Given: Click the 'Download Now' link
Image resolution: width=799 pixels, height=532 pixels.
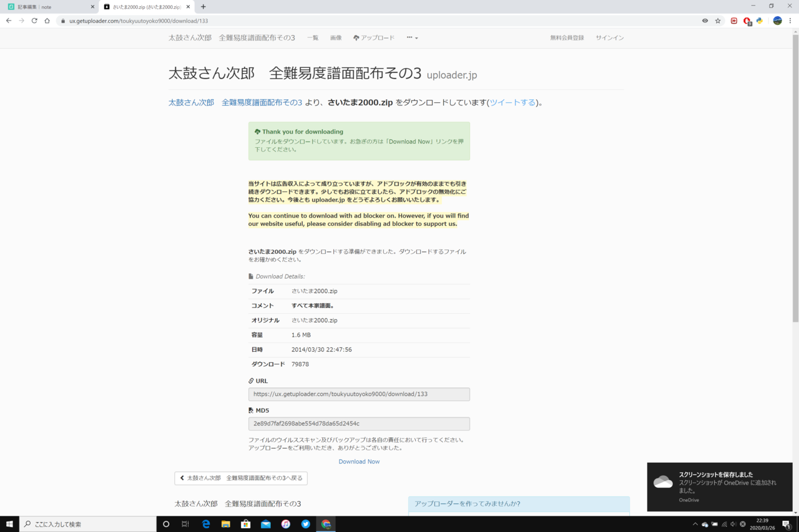Looking at the screenshot, I should click(x=359, y=462).
